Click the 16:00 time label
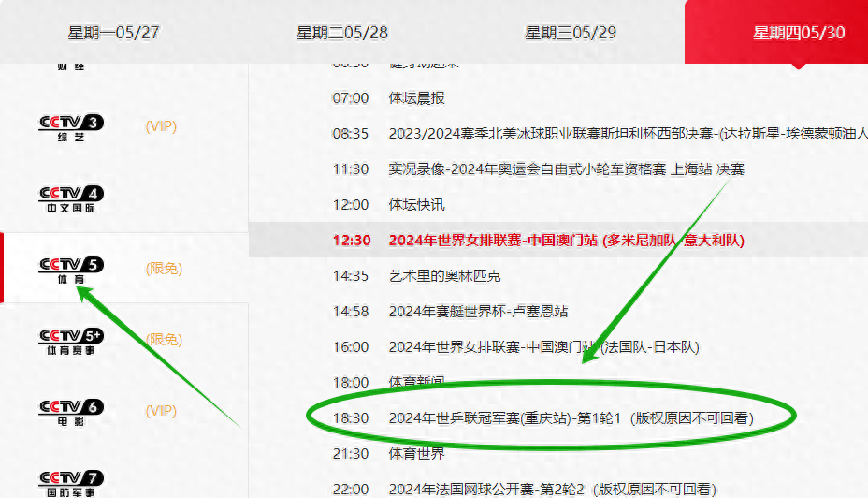The height and width of the screenshot is (498, 868). (x=351, y=346)
